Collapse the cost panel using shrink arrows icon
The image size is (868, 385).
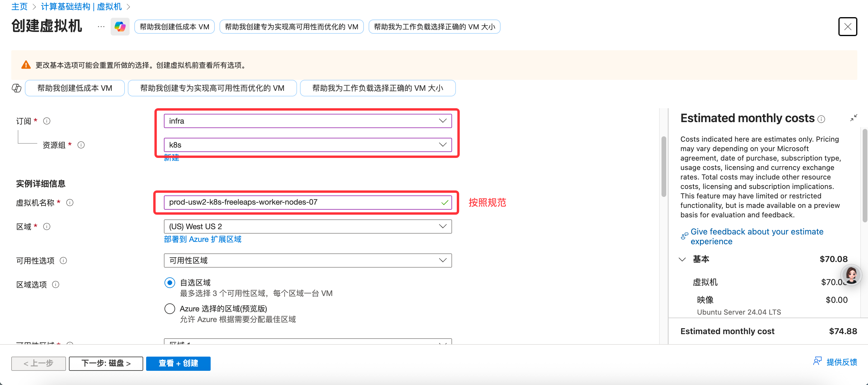(x=854, y=118)
